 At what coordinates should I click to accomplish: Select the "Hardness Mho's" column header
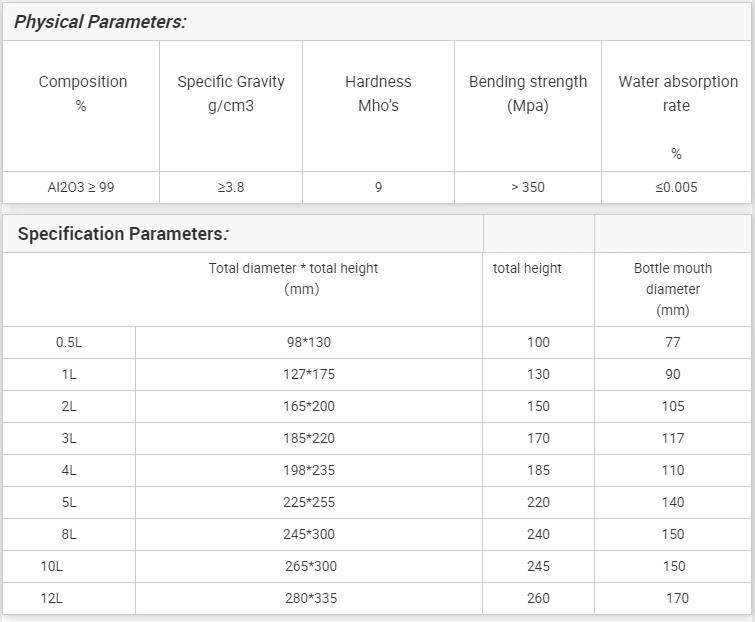[x=378, y=93]
